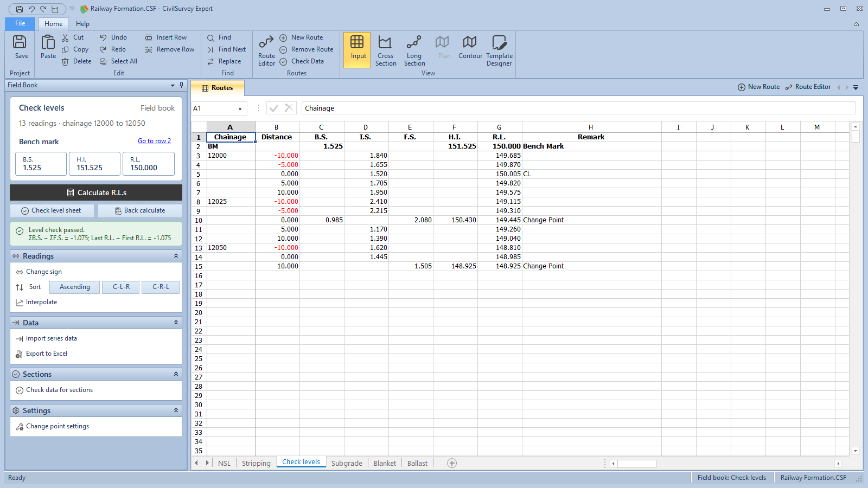Undo the last edit
This screenshot has height=488, width=868.
(x=113, y=37)
